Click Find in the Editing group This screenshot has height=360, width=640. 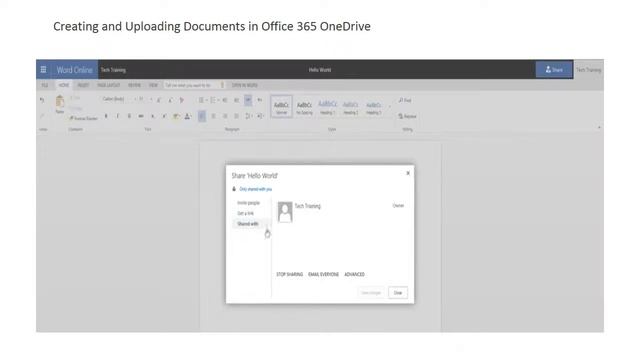405,100
